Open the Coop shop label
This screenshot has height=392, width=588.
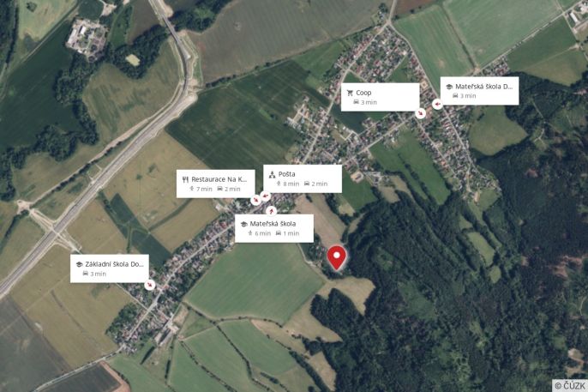[380, 97]
